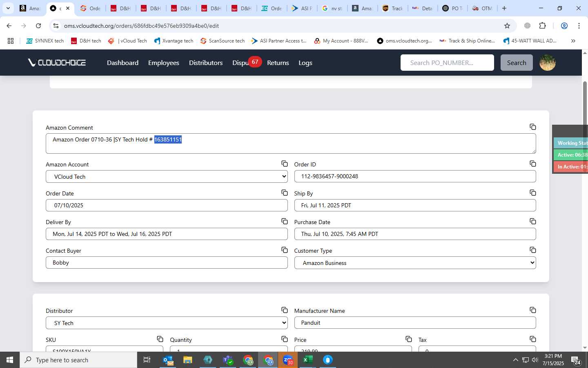
Task: Open Chrome profile icon in toolbar
Action: pyautogui.click(x=564, y=26)
